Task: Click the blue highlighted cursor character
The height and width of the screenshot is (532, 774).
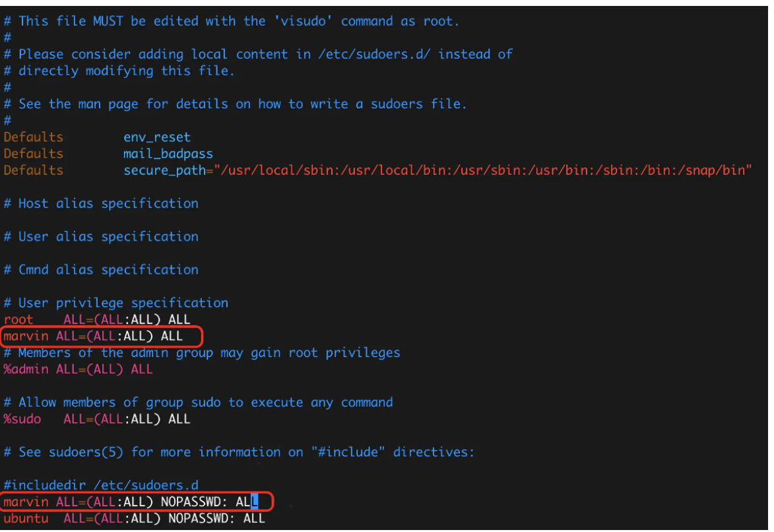Action: click(254, 502)
